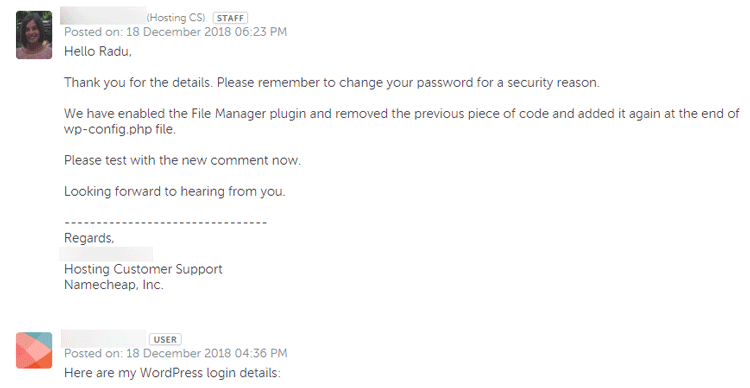This screenshot has width=750, height=388.
Task: Click the USER badge label
Action: [165, 340]
